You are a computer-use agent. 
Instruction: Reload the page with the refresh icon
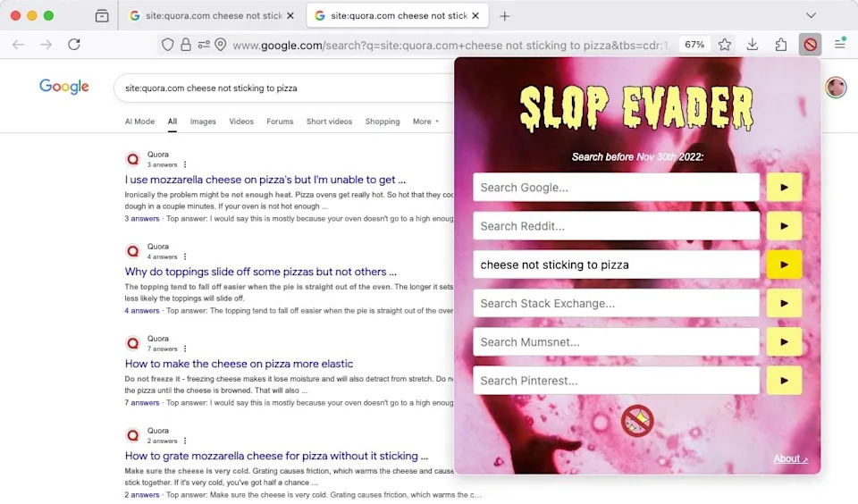point(74,45)
